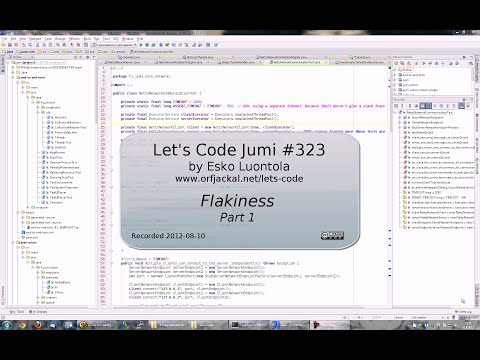
Task: Open the run configuration dropdown
Action: (x=114, y=45)
